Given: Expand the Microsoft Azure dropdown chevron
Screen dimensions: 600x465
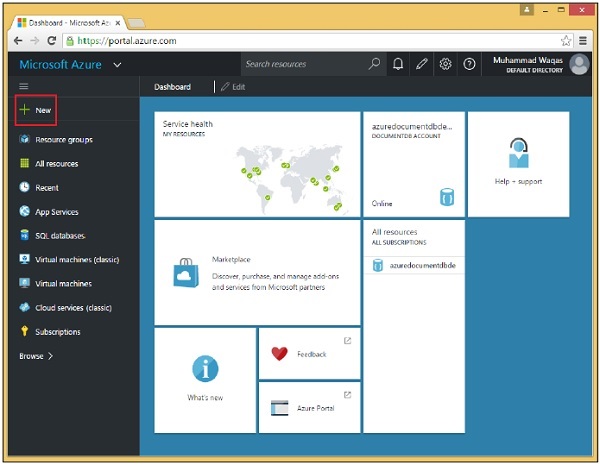Looking at the screenshot, I should pyautogui.click(x=118, y=65).
